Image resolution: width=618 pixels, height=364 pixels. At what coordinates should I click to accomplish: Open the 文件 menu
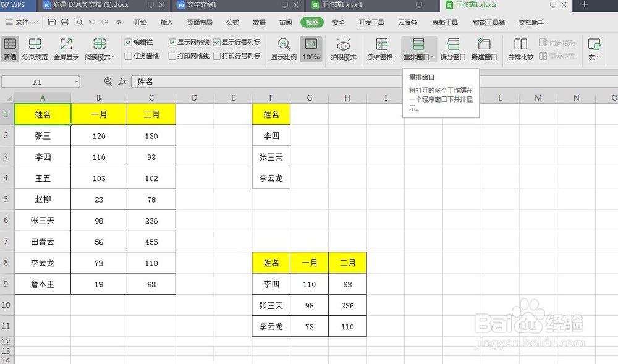coord(20,22)
